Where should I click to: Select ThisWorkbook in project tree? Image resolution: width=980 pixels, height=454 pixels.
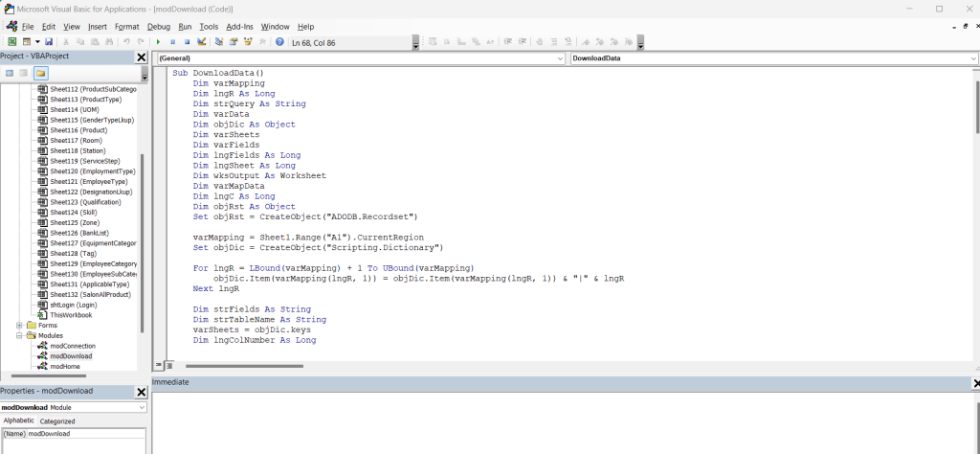(x=71, y=315)
